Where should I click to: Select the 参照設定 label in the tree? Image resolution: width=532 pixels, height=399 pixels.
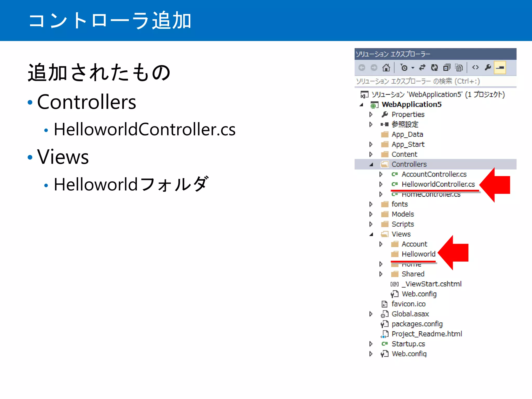(405, 124)
